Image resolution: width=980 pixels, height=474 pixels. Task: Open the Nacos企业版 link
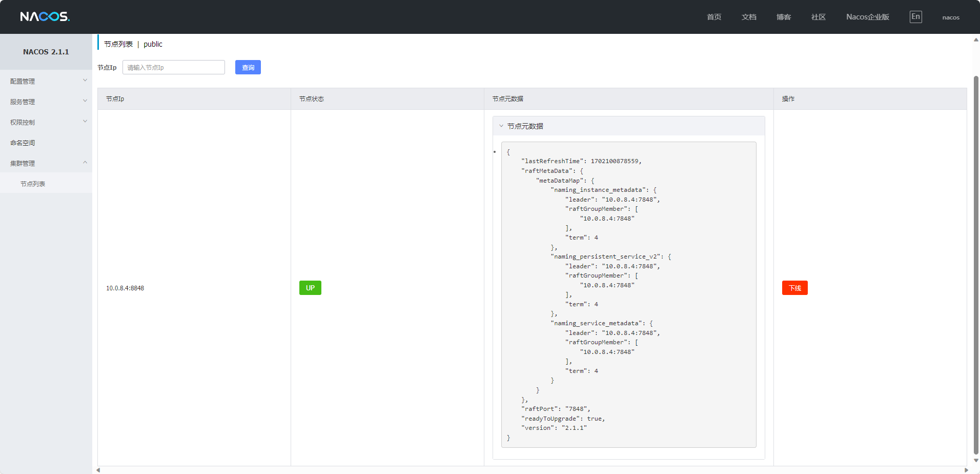(x=868, y=17)
